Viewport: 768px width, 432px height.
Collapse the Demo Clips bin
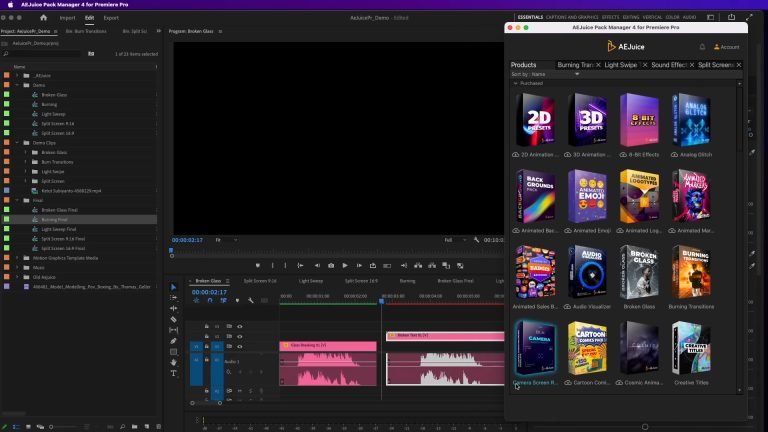tap(17, 143)
